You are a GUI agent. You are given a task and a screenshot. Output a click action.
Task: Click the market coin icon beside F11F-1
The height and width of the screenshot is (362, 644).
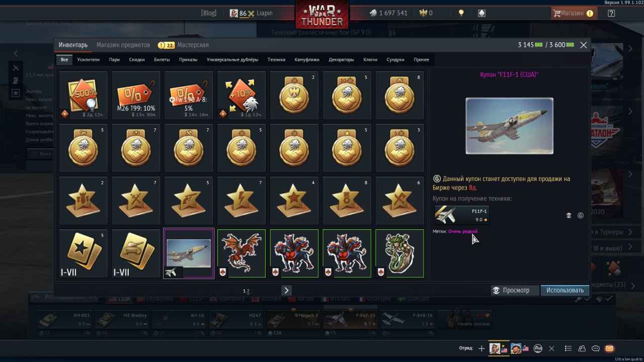click(580, 215)
